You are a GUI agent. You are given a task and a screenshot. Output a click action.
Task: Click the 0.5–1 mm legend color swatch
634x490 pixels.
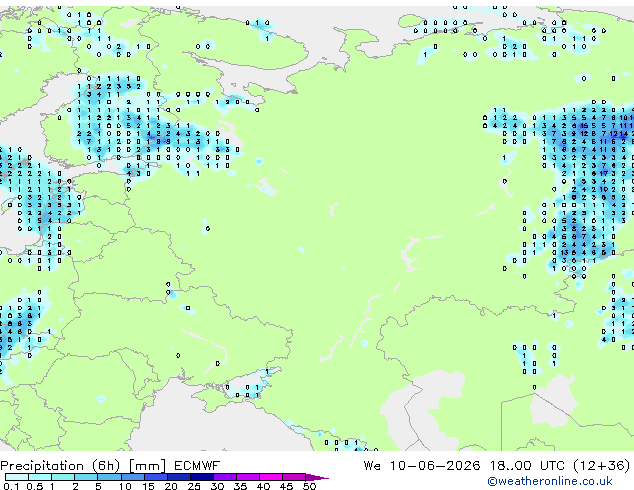click(x=40, y=477)
